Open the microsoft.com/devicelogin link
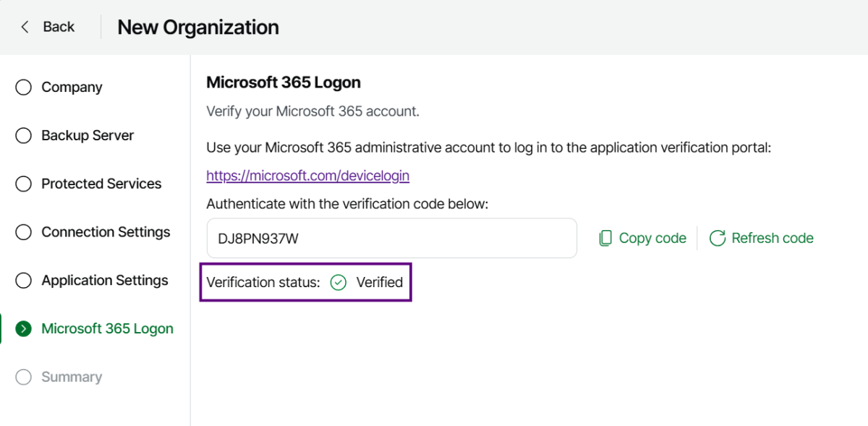Screen dimensions: 868x426 (x=307, y=176)
